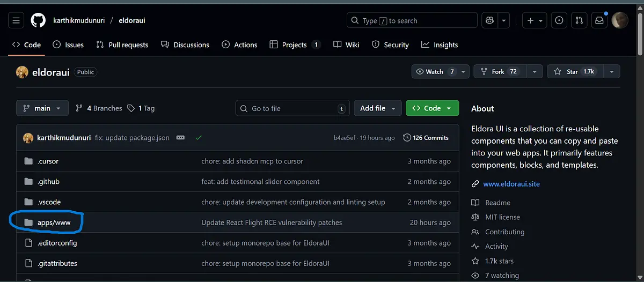644x282 pixels.
Task: Open the 126 Commits history
Action: (426, 138)
